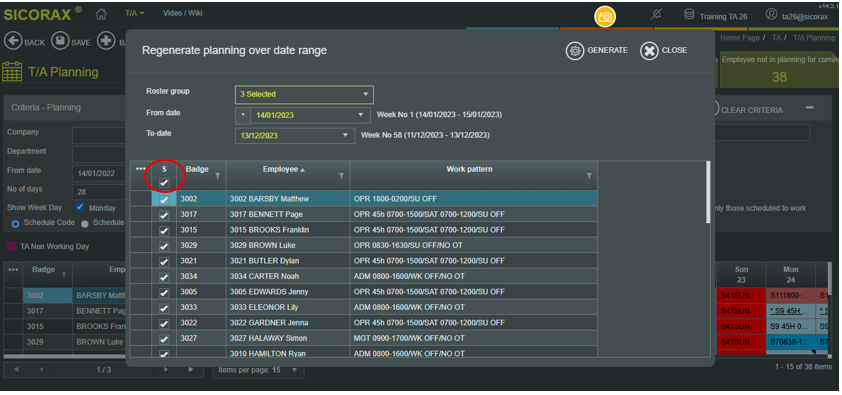Open the Video / Wiki menu
The height and width of the screenshot is (395, 842).
coord(183,13)
